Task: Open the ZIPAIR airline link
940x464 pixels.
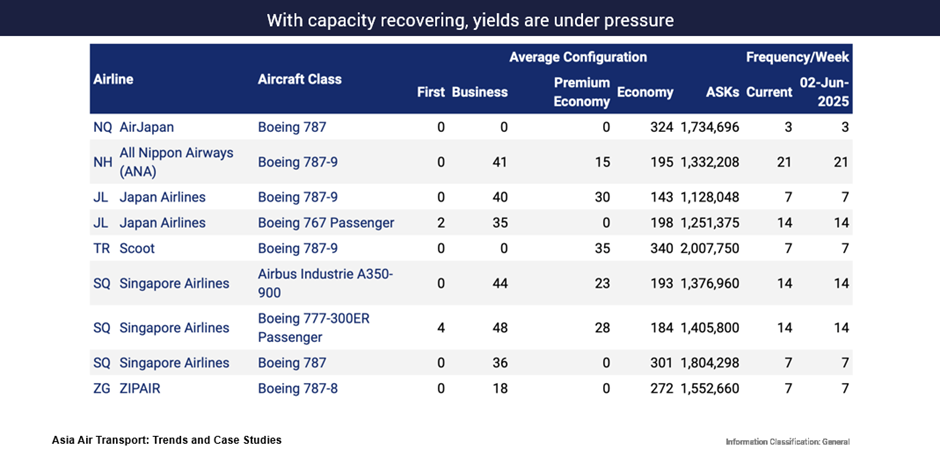Action: pyautogui.click(x=140, y=388)
